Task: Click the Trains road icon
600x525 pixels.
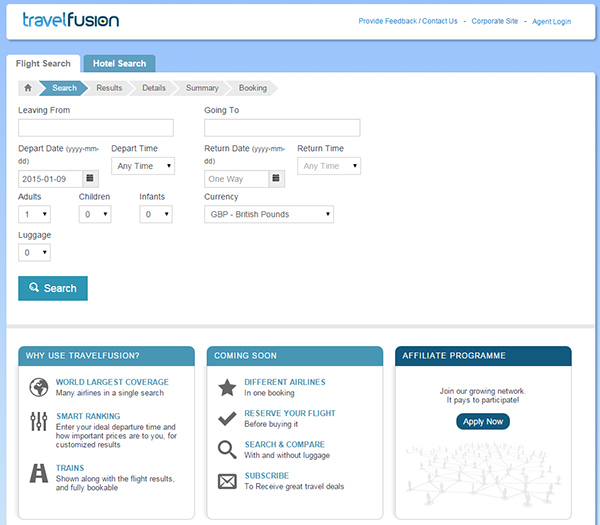Action: pos(39,473)
